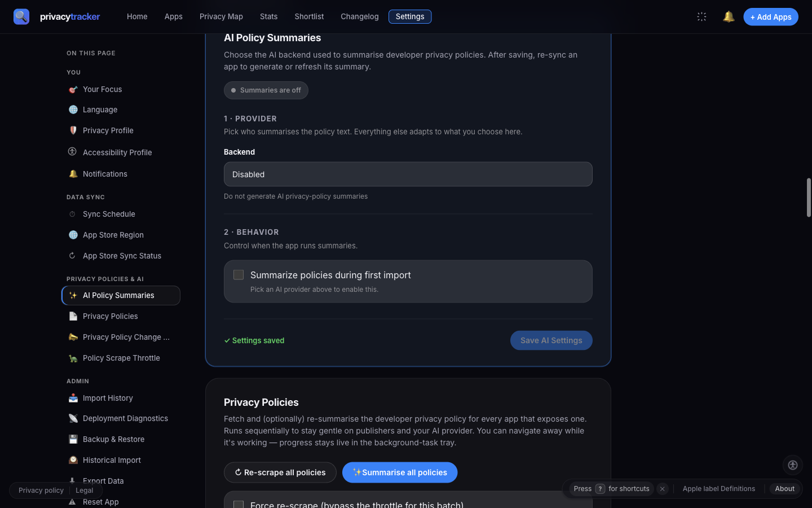Open the Home tab

[x=137, y=16]
